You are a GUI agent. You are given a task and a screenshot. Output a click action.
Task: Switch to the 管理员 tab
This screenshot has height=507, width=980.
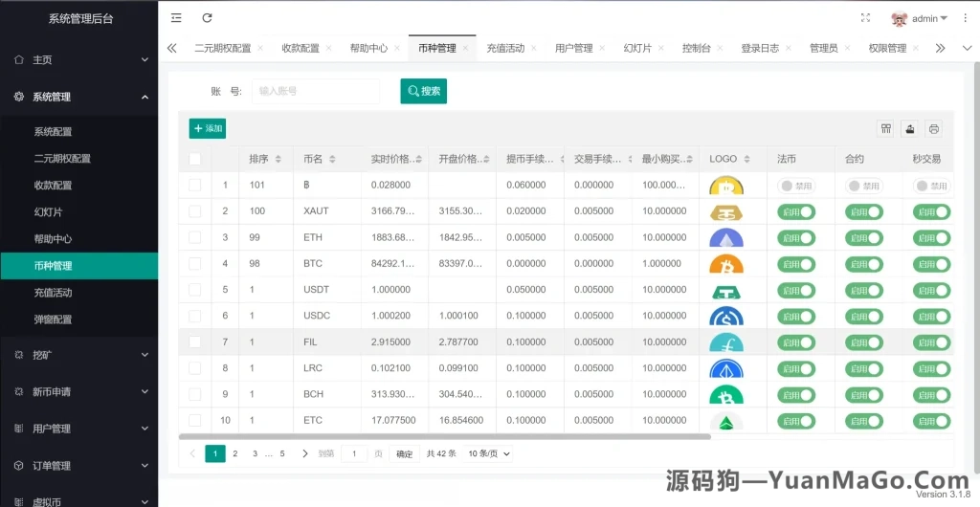(x=824, y=48)
